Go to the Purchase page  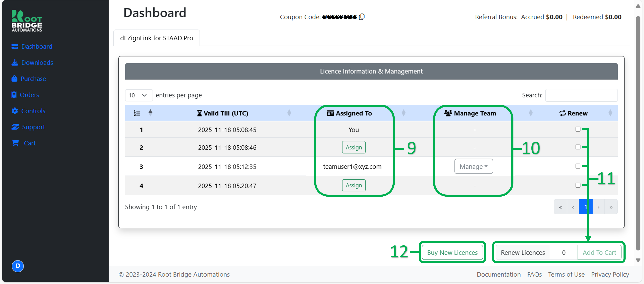tap(29, 79)
